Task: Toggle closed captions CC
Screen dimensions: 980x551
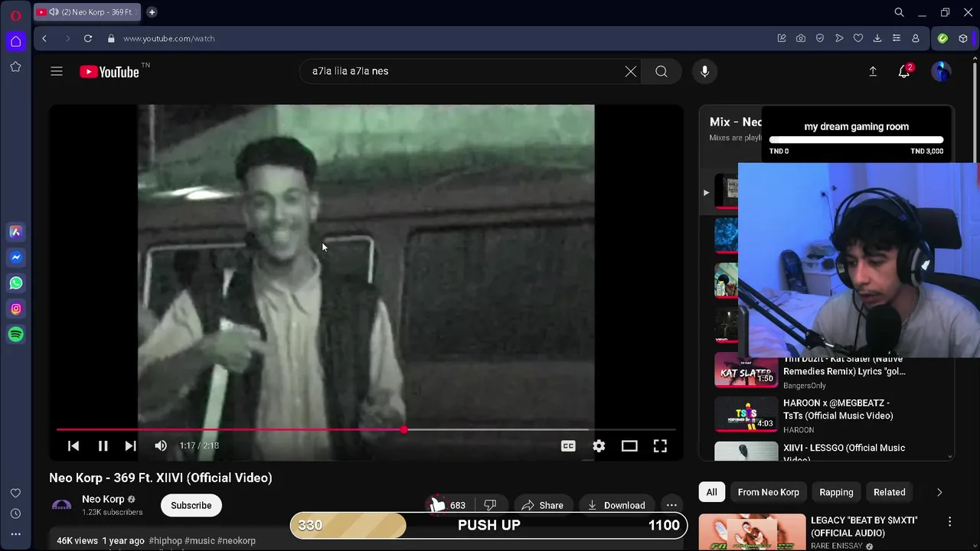Action: pyautogui.click(x=568, y=445)
